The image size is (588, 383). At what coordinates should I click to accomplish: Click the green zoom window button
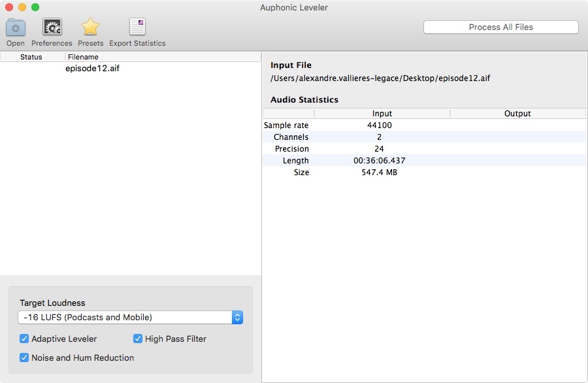click(x=35, y=7)
